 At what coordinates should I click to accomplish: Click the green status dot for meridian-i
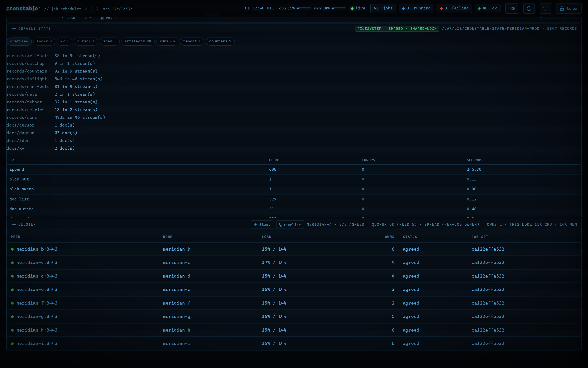click(12, 344)
